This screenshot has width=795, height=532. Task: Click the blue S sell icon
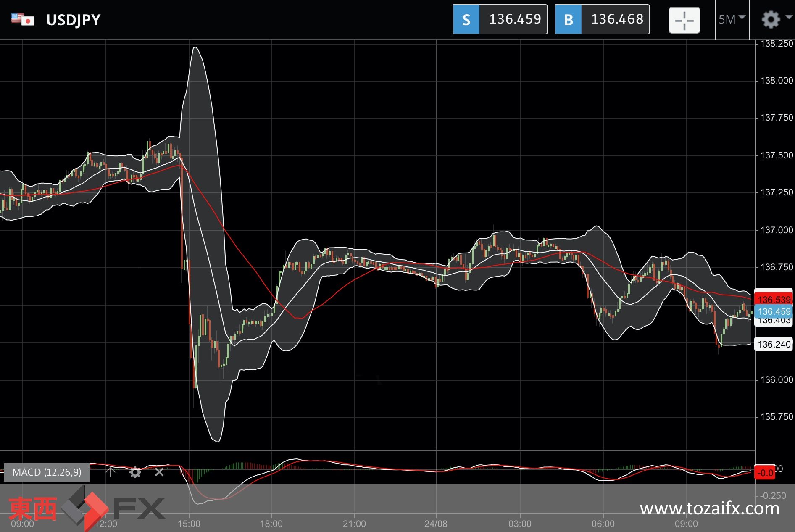coord(466,19)
